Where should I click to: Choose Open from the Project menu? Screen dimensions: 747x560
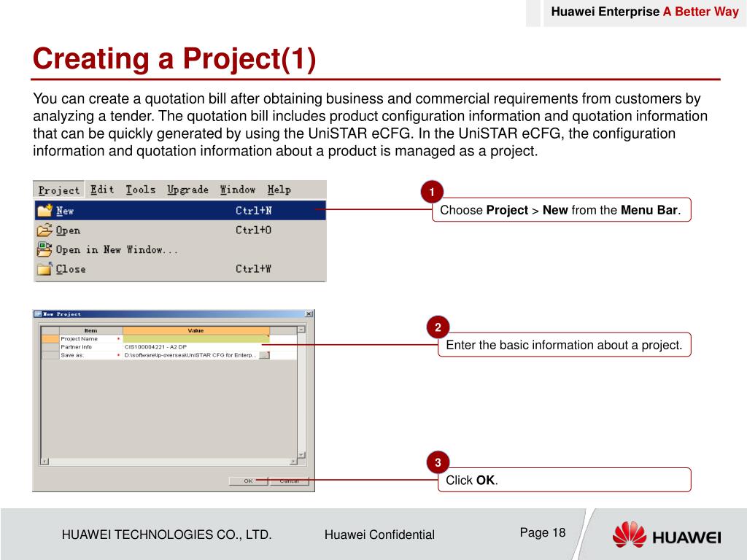click(180, 230)
